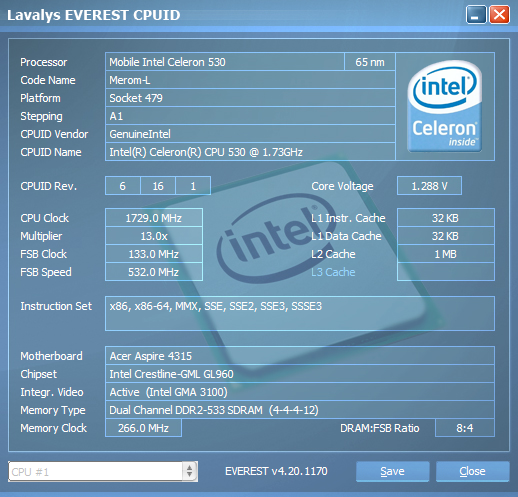Click the 'Acer Aspire 4315' motherboard value
The height and width of the screenshot is (497, 518).
(x=300, y=356)
